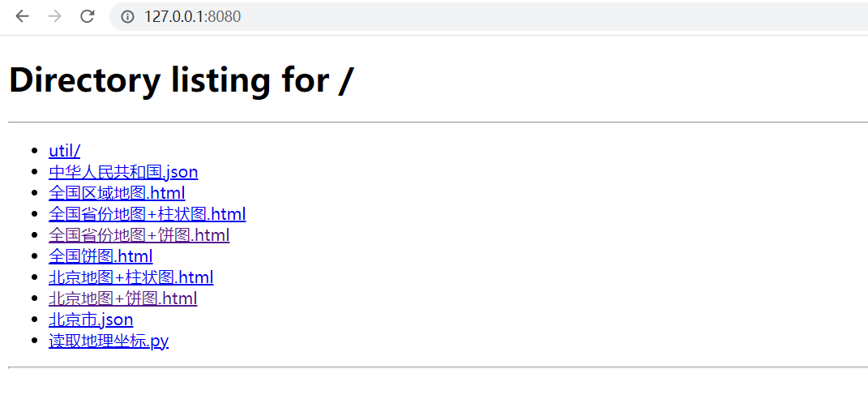Open 全国区域地图.html link
Image resolution: width=868 pixels, height=395 pixels.
pos(117,193)
